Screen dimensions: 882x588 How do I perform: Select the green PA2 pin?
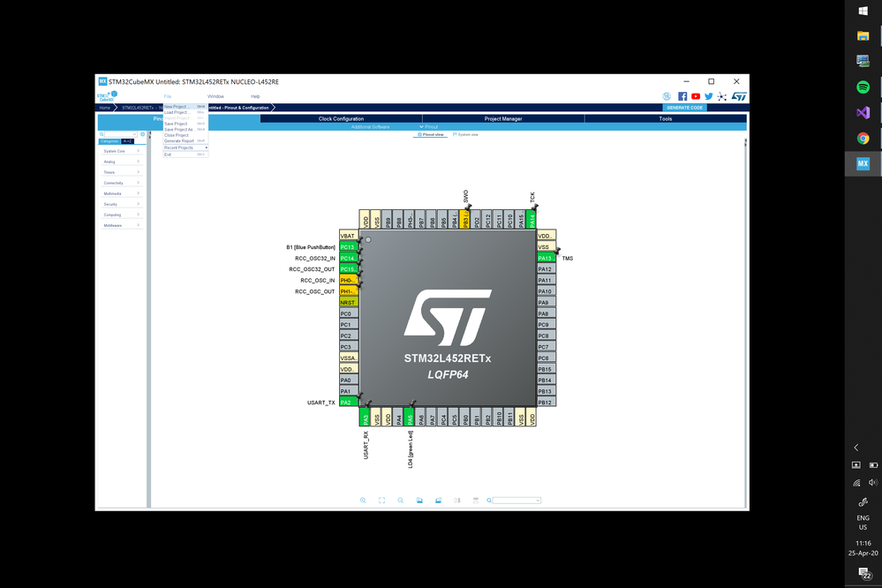coord(349,403)
